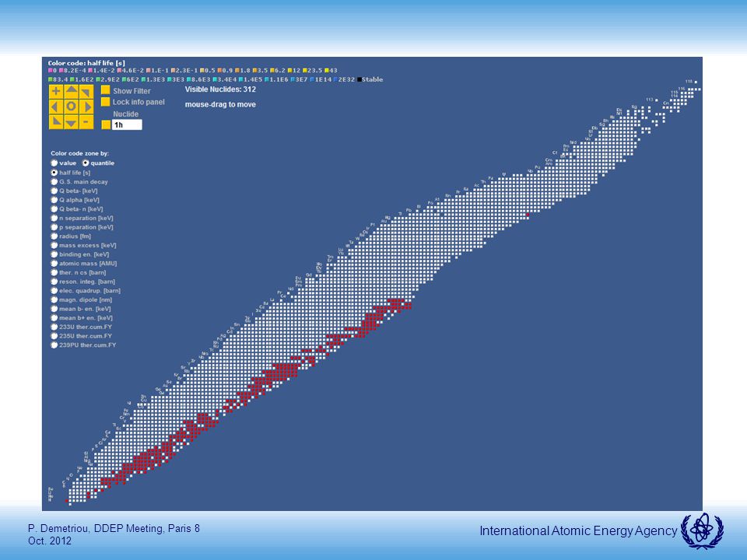
Task: Select 'p separation [keV]' radio option
Action: coord(54,226)
